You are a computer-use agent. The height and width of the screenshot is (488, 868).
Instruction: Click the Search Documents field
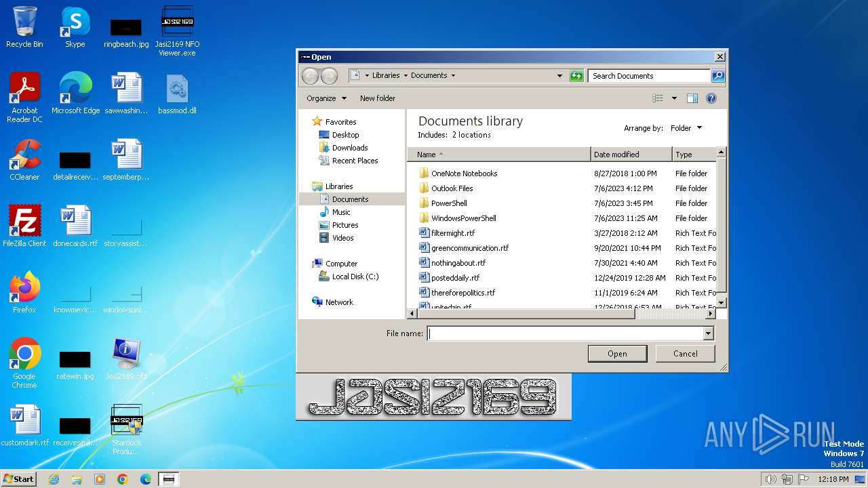pyautogui.click(x=650, y=76)
